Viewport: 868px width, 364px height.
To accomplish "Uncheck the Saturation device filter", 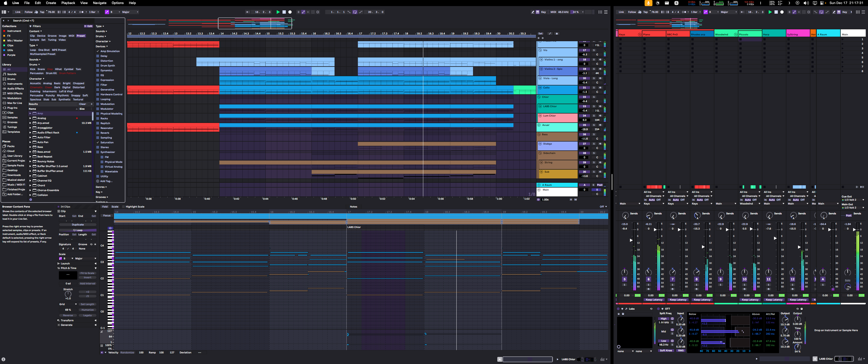I will [98, 143].
